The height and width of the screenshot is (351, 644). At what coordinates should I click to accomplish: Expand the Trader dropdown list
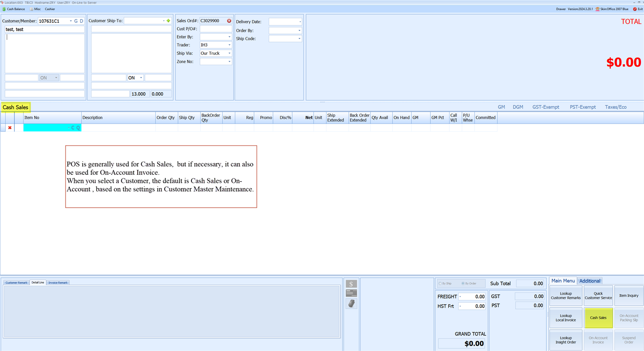click(x=229, y=45)
